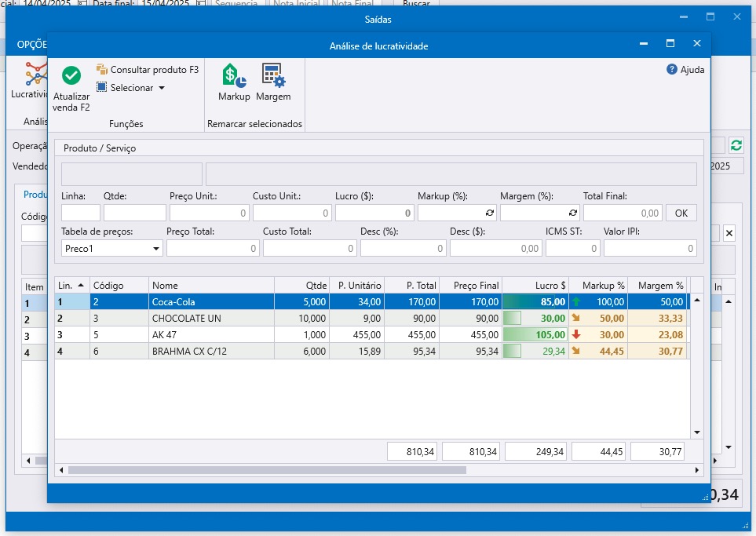Click the Preço Total input field
Image resolution: width=756 pixels, height=536 pixels.
click(x=213, y=248)
